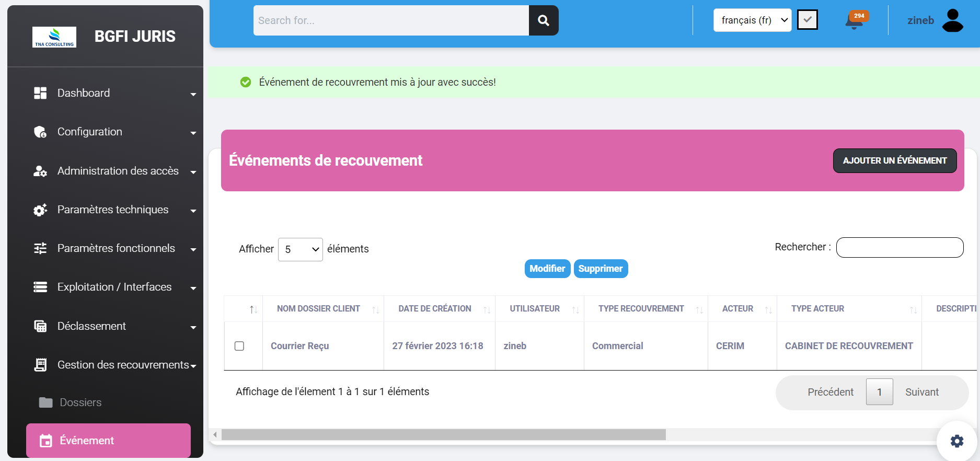Image resolution: width=980 pixels, height=461 pixels.
Task: Toggle the checkbox next to language selector
Action: tap(807, 20)
